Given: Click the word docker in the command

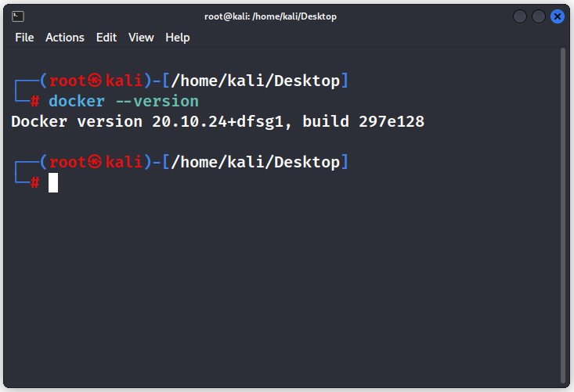Looking at the screenshot, I should [77, 101].
